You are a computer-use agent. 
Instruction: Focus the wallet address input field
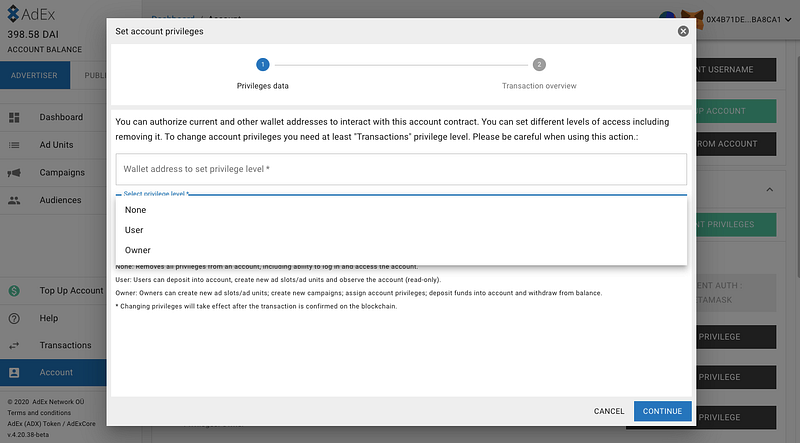[401, 169]
